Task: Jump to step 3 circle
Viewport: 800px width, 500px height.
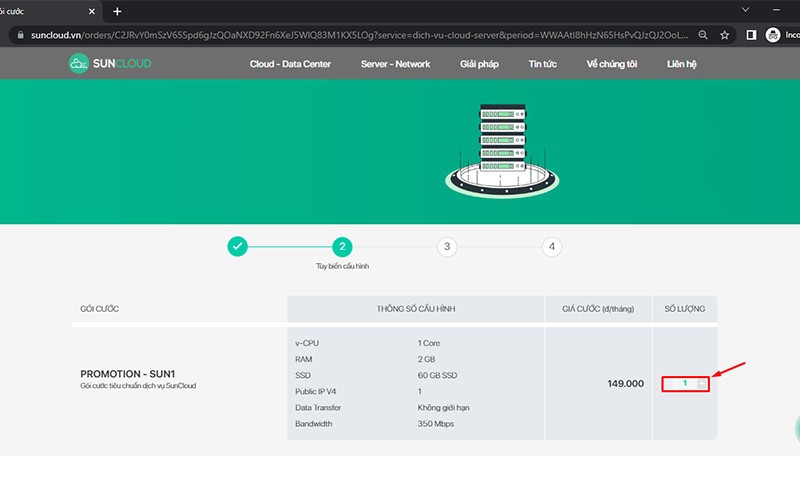Action: [x=447, y=247]
